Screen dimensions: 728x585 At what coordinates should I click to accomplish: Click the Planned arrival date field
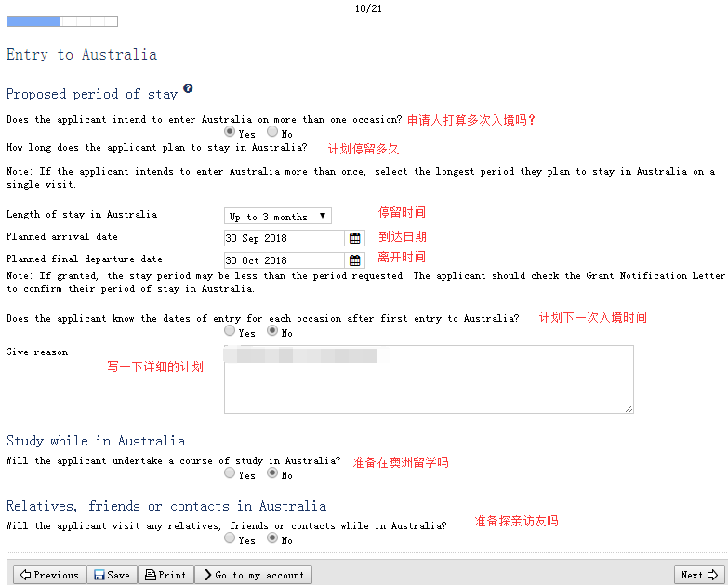click(284, 238)
